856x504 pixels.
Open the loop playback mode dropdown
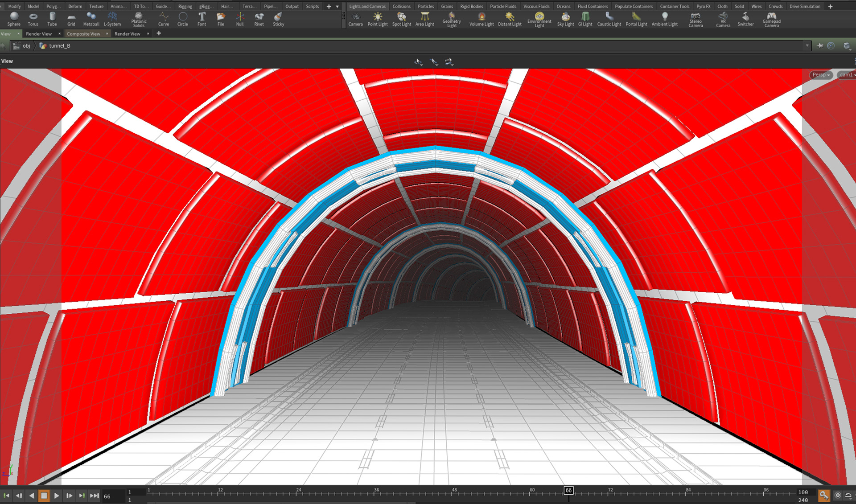click(x=848, y=496)
